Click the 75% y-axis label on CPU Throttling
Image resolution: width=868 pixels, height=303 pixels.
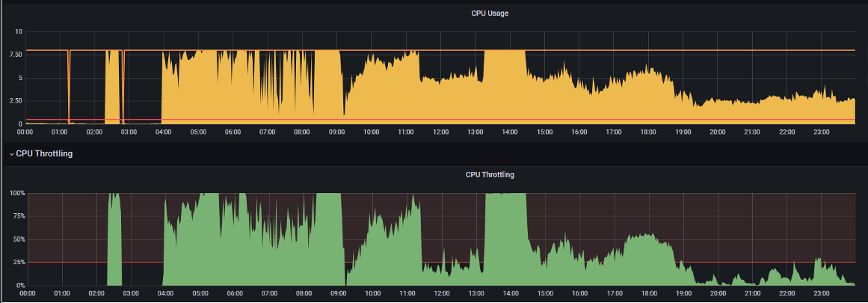[x=19, y=216]
